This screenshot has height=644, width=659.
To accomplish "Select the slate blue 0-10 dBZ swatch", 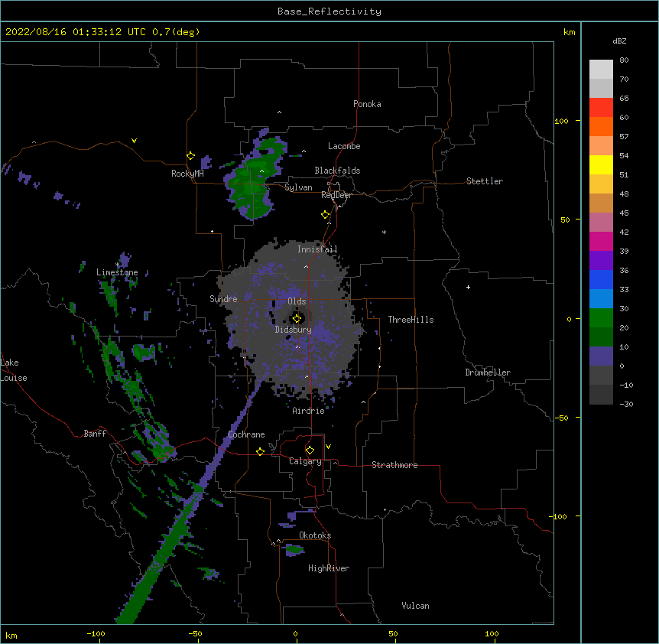I will (601, 356).
